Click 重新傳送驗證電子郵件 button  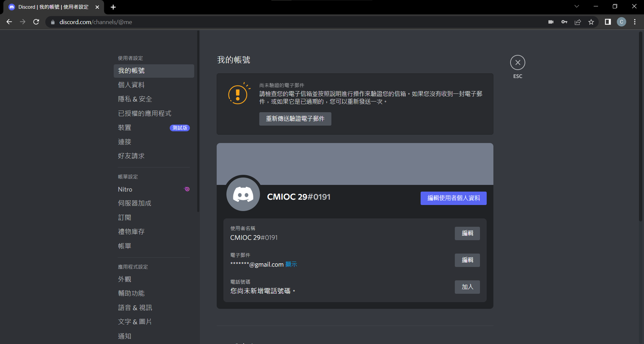pyautogui.click(x=295, y=119)
